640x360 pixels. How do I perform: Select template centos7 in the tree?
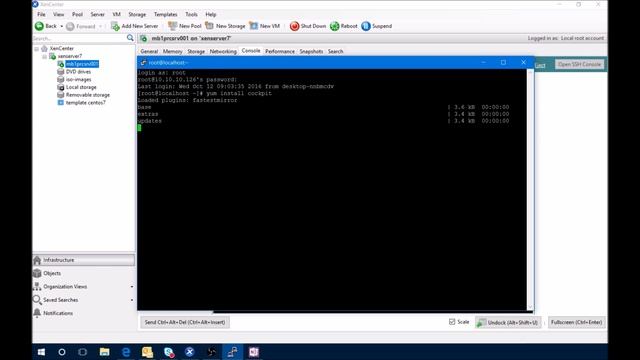click(x=86, y=103)
